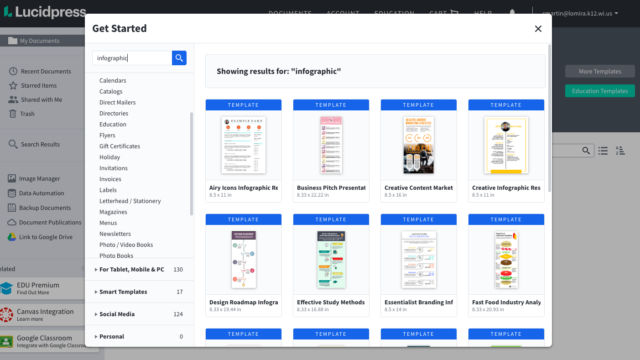Screen dimensions: 640x360
Task: Open the Cart menu item
Action: tap(444, 13)
